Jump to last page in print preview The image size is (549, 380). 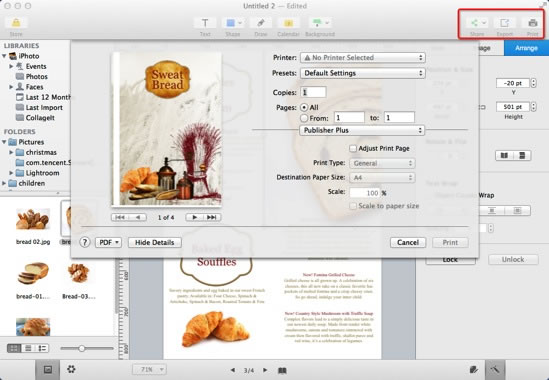click(212, 217)
